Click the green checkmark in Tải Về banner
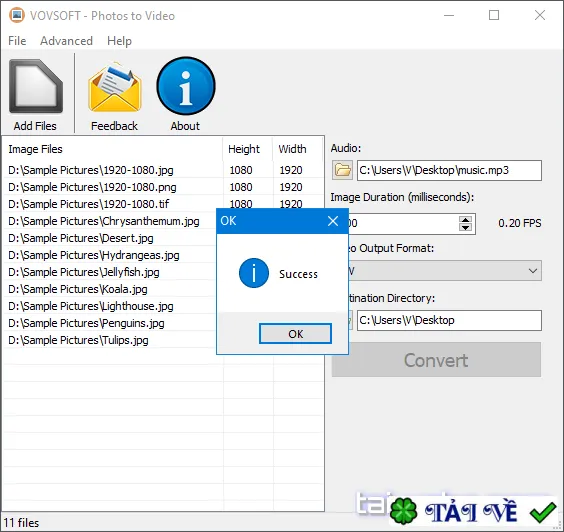This screenshot has height=532, width=564. tap(543, 512)
